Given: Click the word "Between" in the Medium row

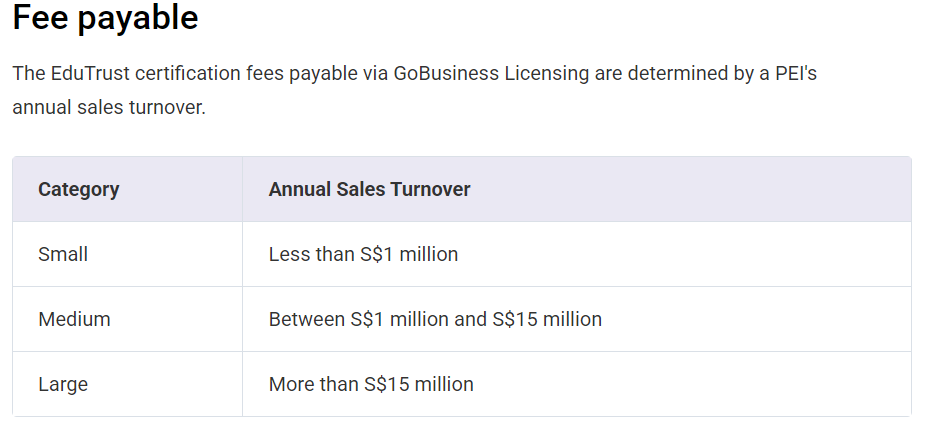Looking at the screenshot, I should click(305, 319).
